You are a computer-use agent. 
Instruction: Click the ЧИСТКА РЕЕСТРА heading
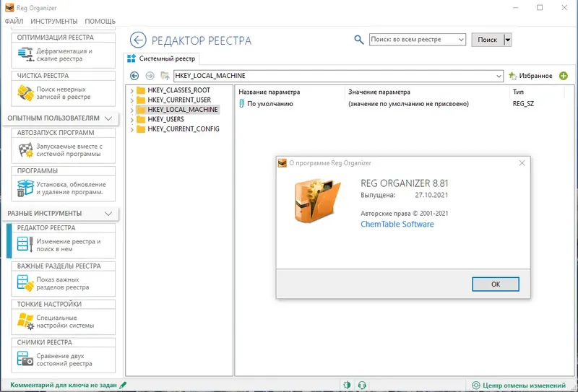click(43, 76)
